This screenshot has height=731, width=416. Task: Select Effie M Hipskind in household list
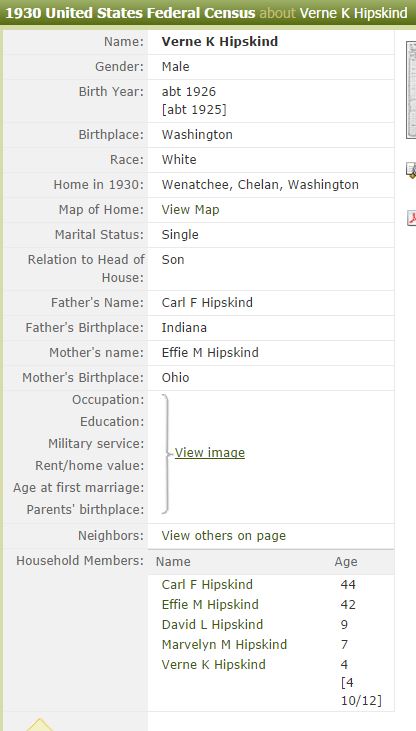pos(210,605)
